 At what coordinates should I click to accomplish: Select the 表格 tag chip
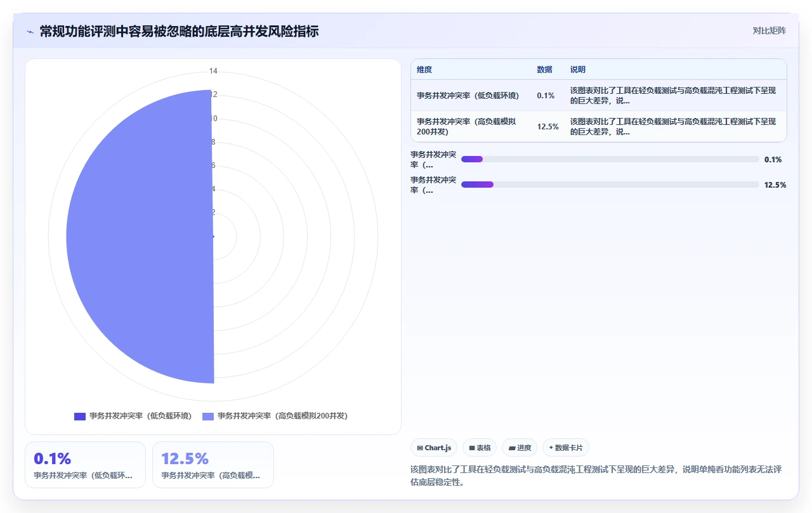(x=480, y=448)
